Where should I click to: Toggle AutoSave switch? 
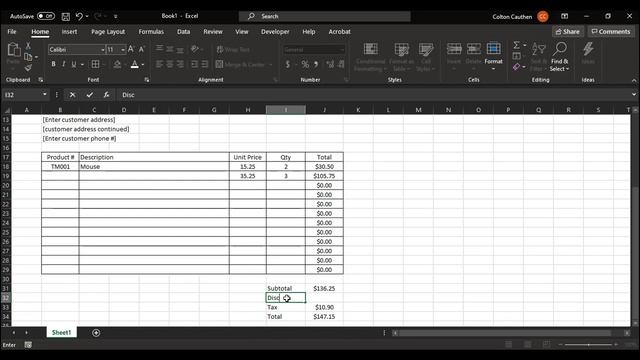[x=46, y=16]
